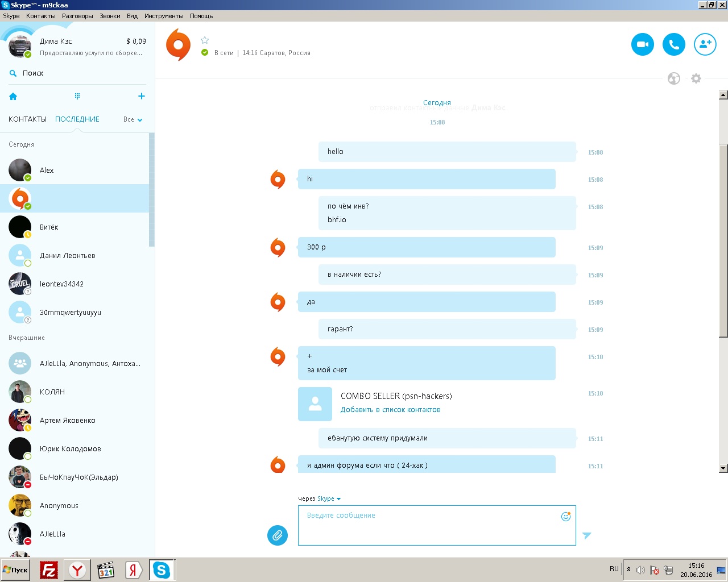Open the contact's Origin avatar in header
This screenshot has height=582, width=728.
[x=178, y=45]
